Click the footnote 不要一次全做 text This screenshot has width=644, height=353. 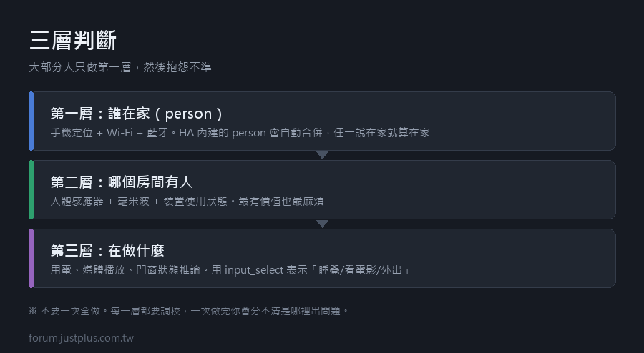(70, 311)
